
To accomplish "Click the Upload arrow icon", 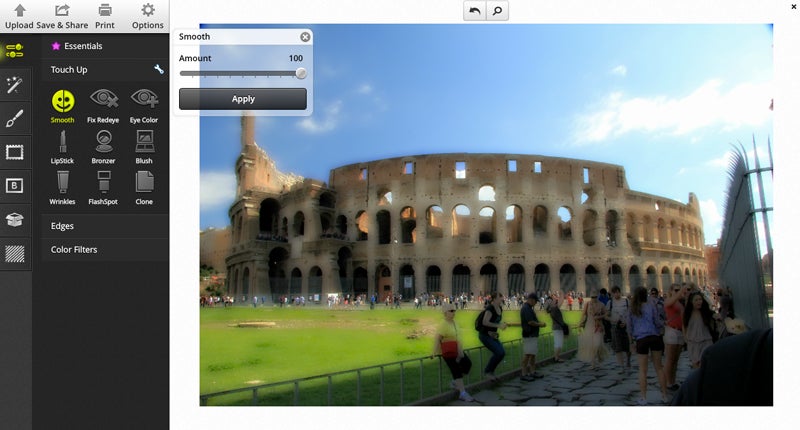I will pos(19,10).
